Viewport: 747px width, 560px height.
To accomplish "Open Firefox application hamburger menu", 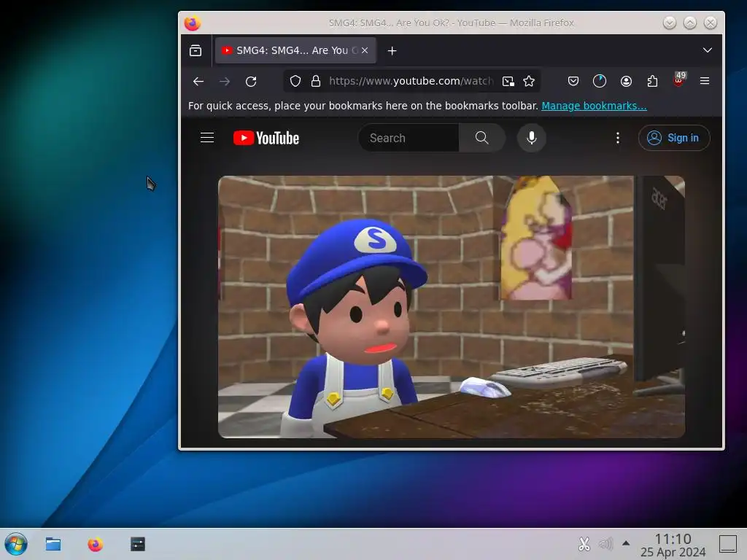I will pyautogui.click(x=705, y=82).
